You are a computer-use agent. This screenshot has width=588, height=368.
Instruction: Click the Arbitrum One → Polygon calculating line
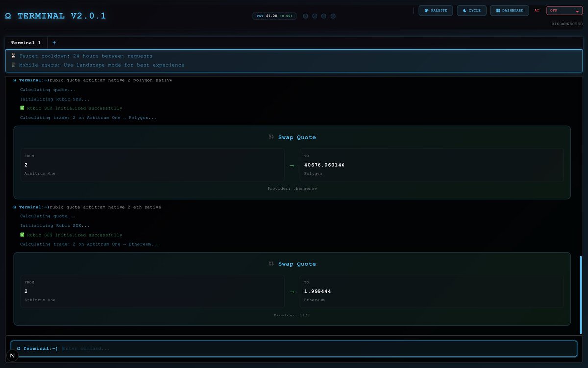click(x=88, y=118)
